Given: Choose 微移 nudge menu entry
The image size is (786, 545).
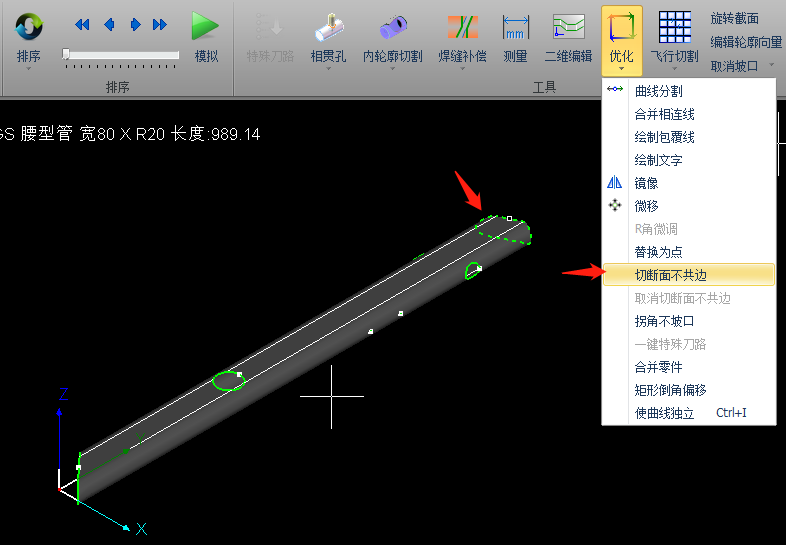Looking at the screenshot, I should pos(646,206).
